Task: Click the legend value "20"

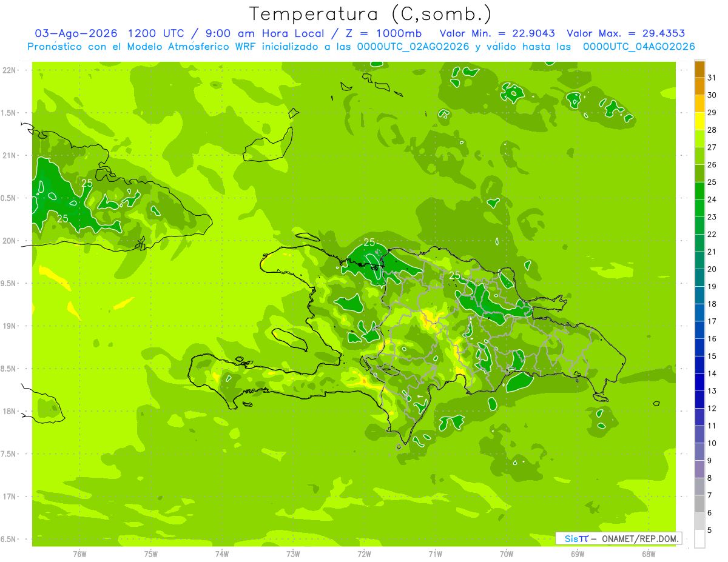Action: (712, 269)
